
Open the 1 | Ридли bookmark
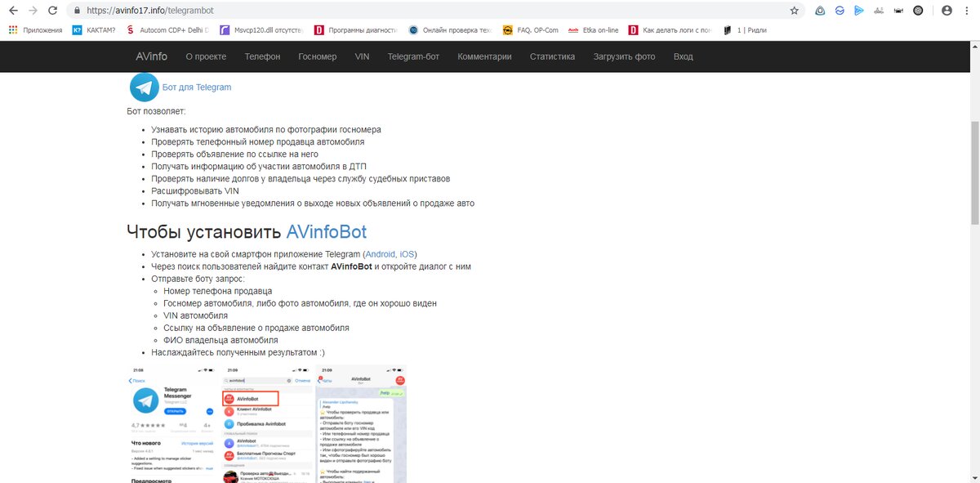pyautogui.click(x=744, y=30)
